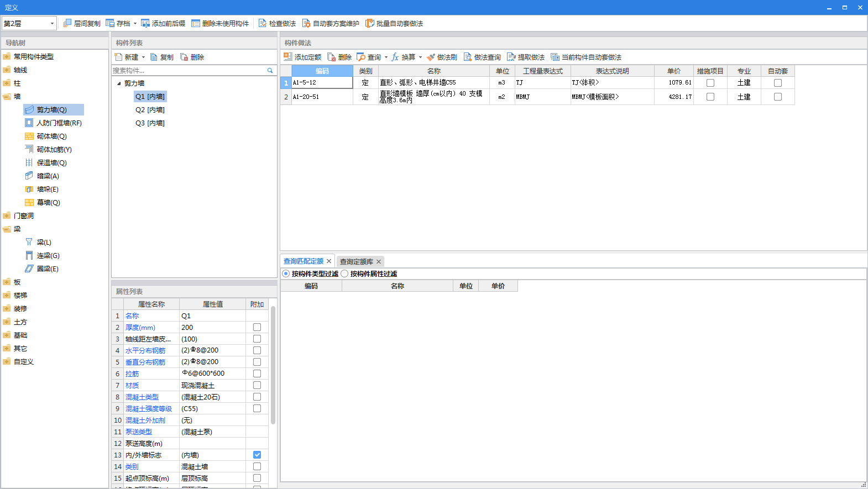Viewport: 868px width, 489px height.
Task: Click 删除 icon in 构件做法 toolbar
Action: click(x=332, y=57)
